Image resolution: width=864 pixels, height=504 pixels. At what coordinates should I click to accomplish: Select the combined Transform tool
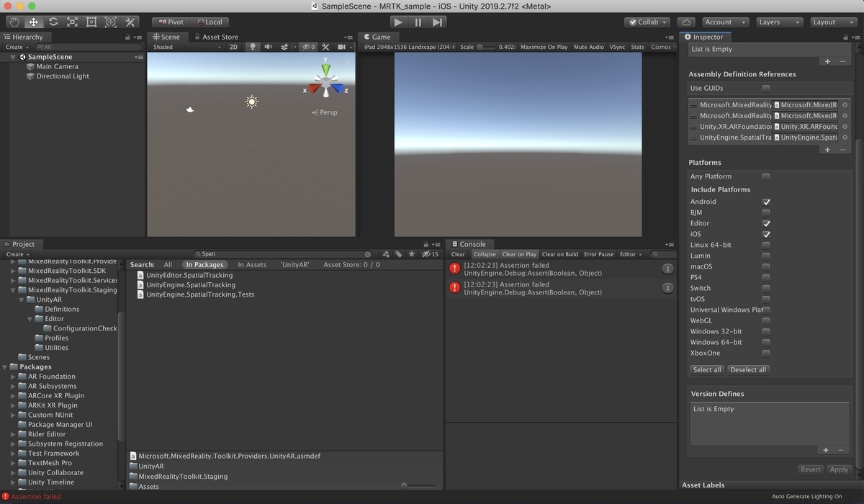coord(110,22)
